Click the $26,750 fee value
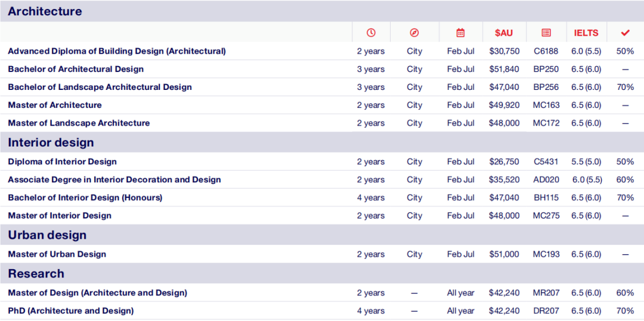Screen dimensions: 644x321 (x=504, y=161)
